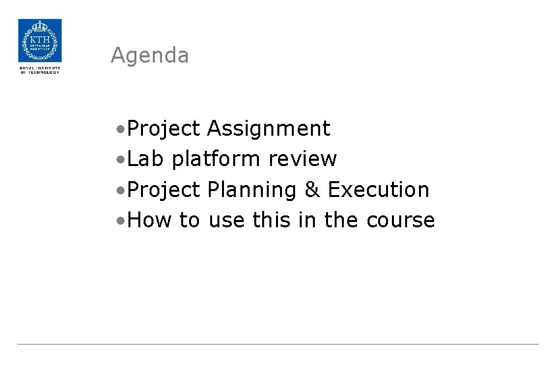Select the word Planning in third bullet
Screen dimensions: 554x392
[252, 190]
